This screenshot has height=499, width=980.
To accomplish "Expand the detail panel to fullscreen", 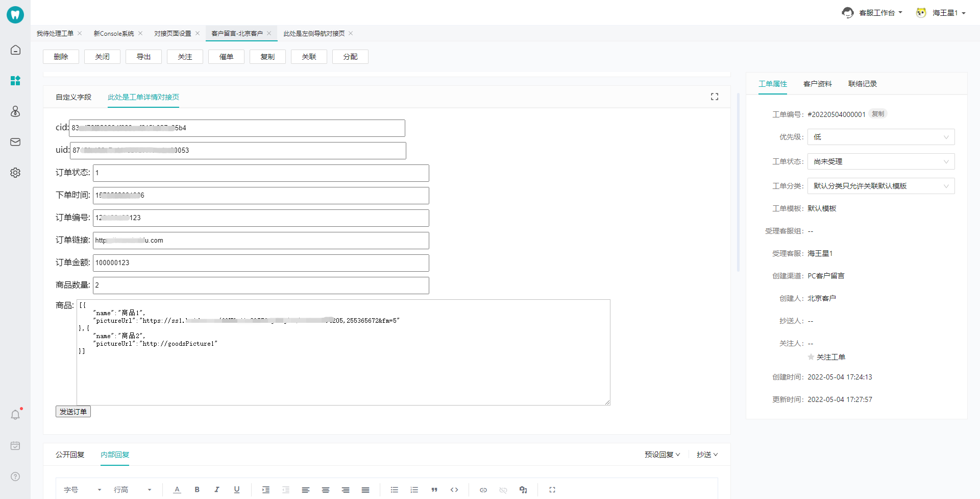I will [x=715, y=97].
